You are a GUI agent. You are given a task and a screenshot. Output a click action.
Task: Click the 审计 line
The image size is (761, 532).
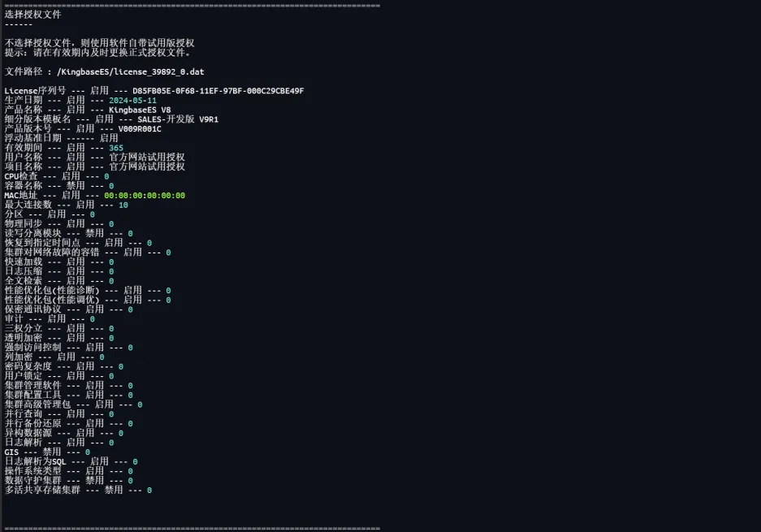(x=50, y=319)
